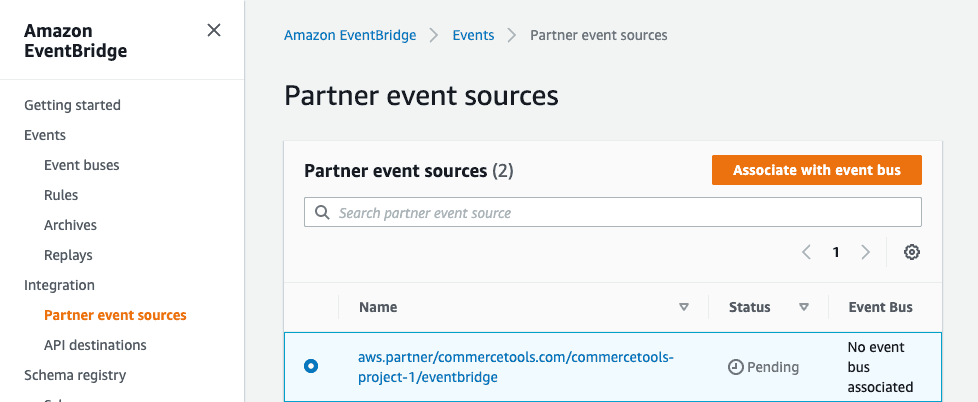Viewport: 978px width, 402px height.
Task: Click the Pending status clock icon
Action: (735, 367)
